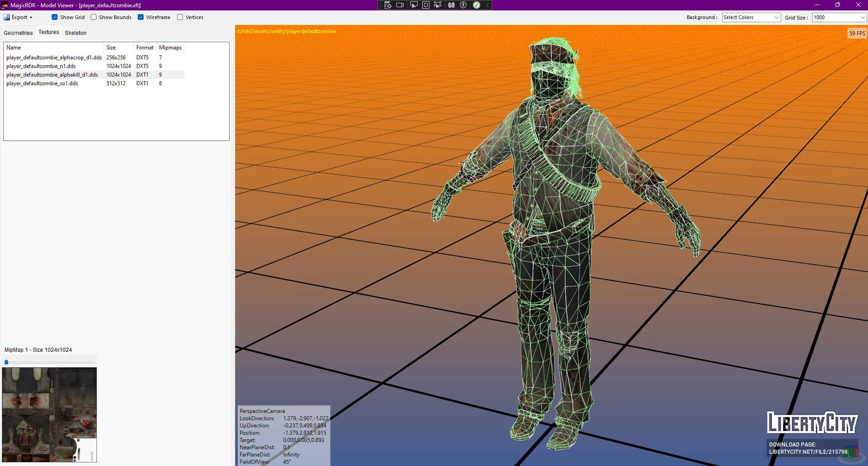Click the video camera toolbar icon

pyautogui.click(x=400, y=5)
